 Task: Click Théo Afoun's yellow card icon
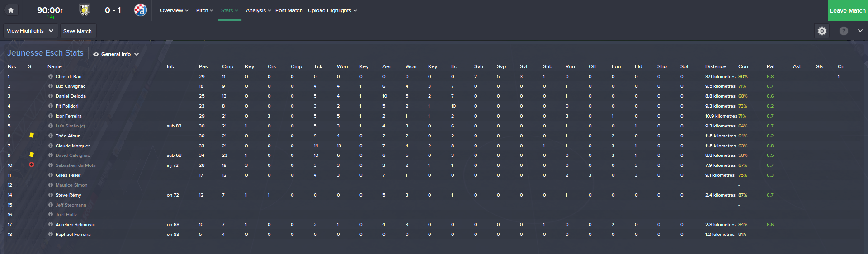pos(32,135)
